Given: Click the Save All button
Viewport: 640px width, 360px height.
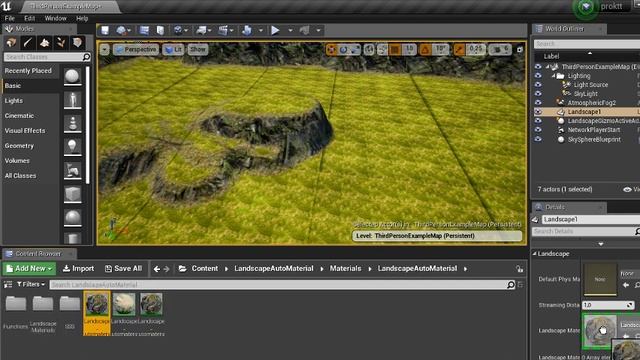Looking at the screenshot, I should point(123,269).
